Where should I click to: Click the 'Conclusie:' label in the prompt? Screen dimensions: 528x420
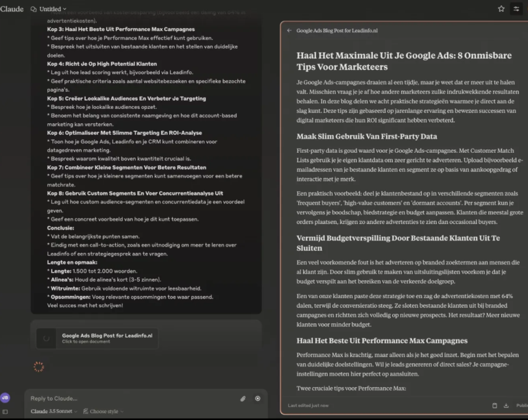60,228
